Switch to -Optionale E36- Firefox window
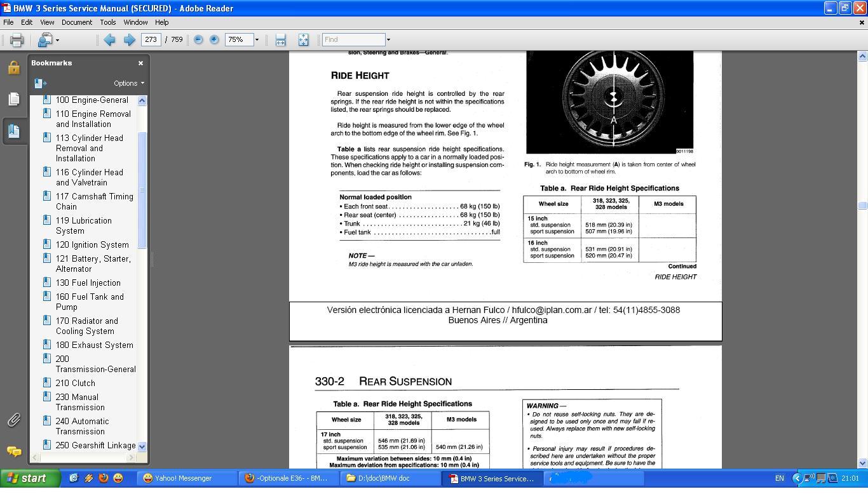The height and width of the screenshot is (494, 868). (290, 478)
